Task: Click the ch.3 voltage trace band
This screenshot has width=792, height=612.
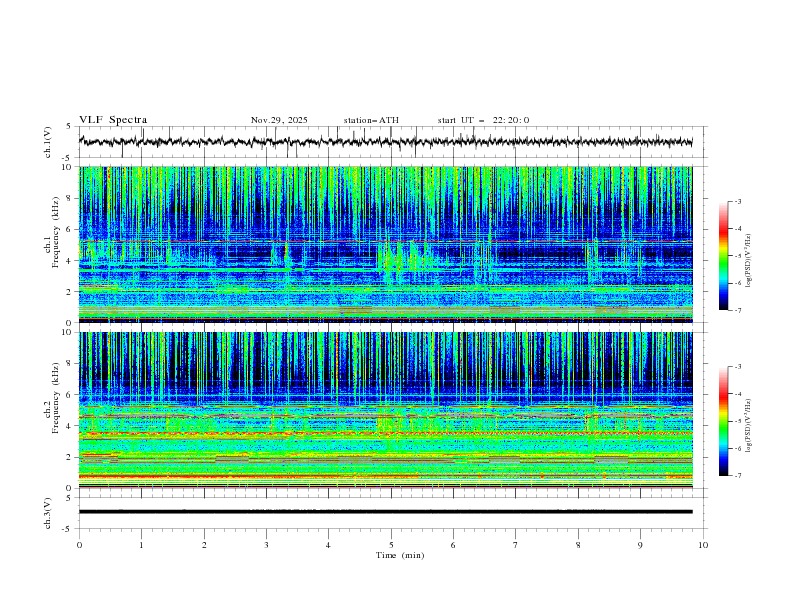Action: coord(385,512)
